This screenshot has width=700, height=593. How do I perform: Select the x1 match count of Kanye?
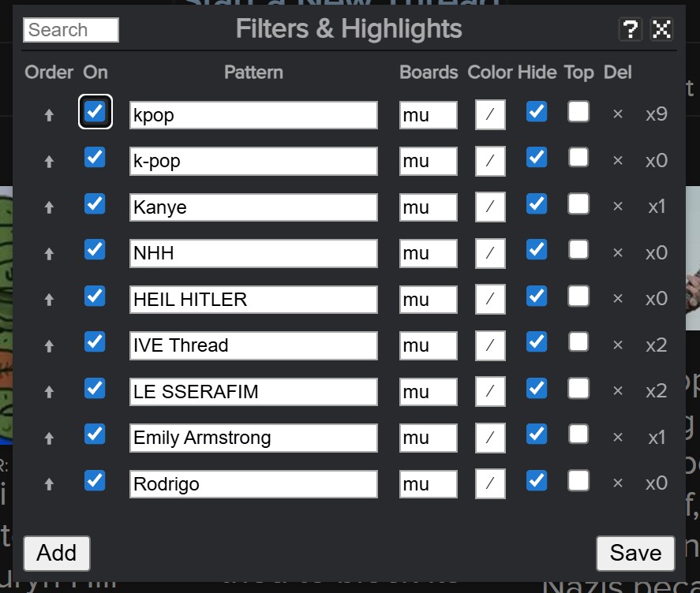(x=657, y=207)
